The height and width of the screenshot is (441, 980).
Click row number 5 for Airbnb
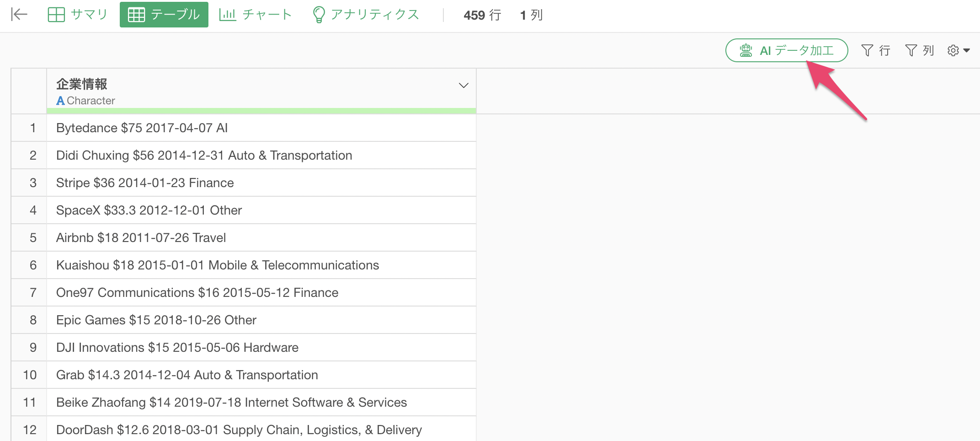(33, 238)
